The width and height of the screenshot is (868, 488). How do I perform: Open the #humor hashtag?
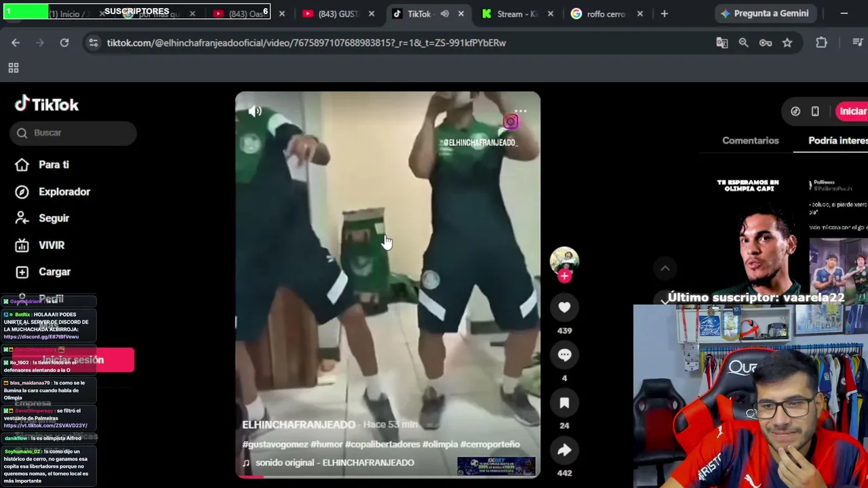point(326,444)
